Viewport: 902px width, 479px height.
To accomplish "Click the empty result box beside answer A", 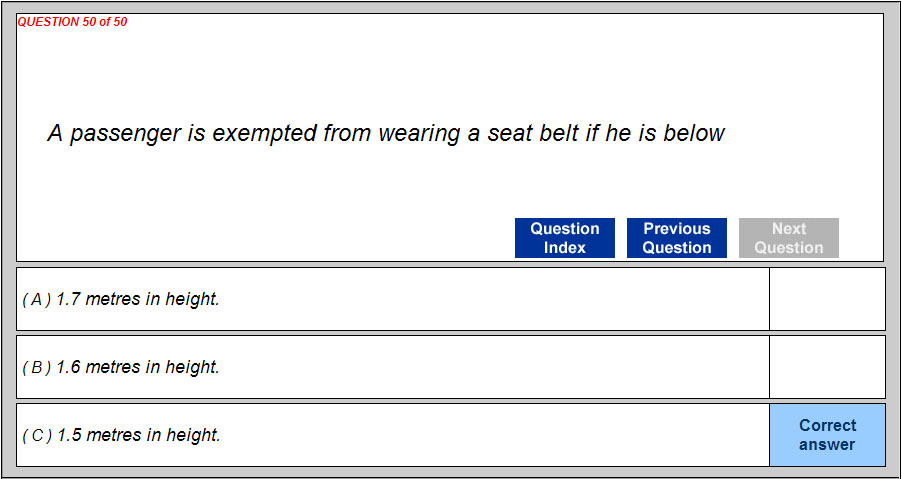I will (827, 299).
